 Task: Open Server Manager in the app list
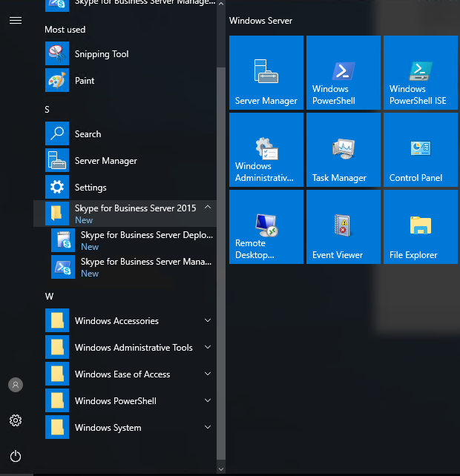[125, 161]
